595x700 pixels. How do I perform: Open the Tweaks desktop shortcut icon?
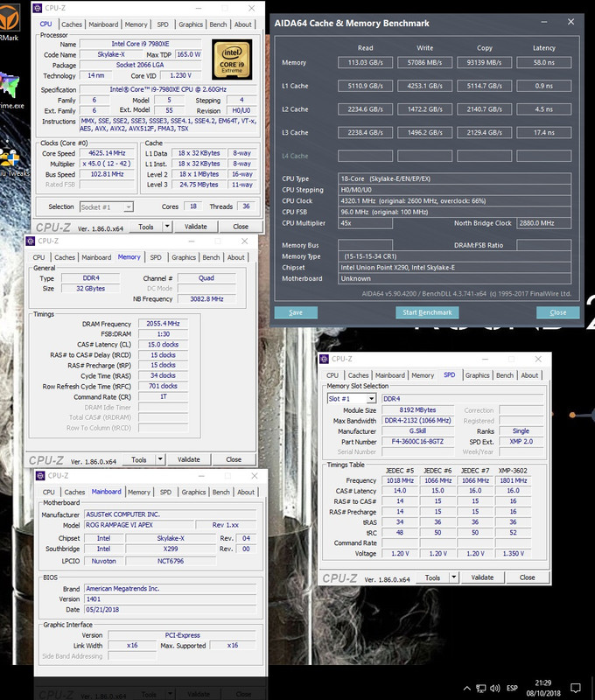tap(11, 163)
